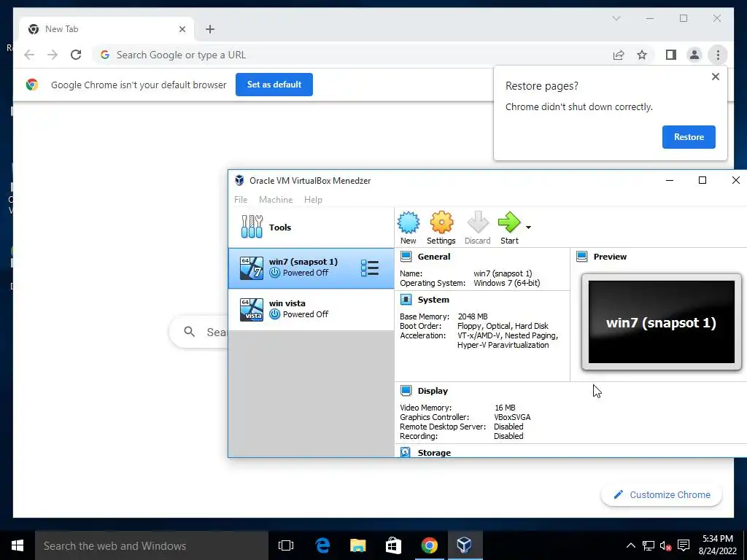Minimize the VirtualBox Manager window
This screenshot has height=560, width=747.
click(x=670, y=180)
